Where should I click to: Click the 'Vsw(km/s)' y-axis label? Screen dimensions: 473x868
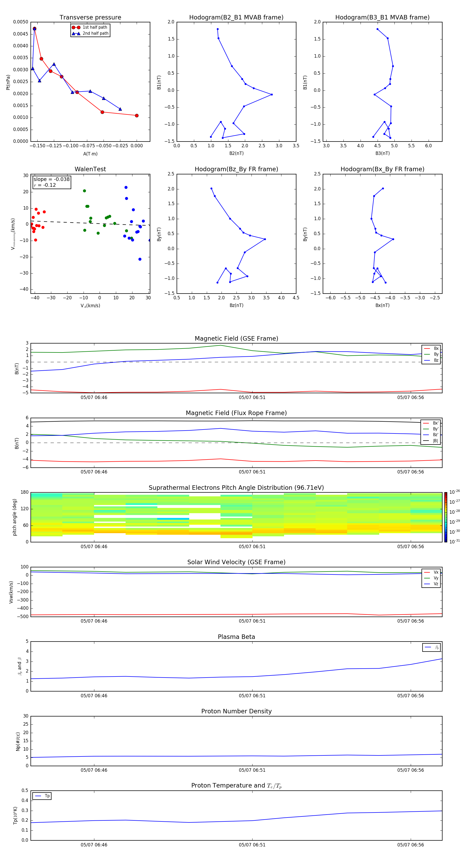click(x=11, y=592)
